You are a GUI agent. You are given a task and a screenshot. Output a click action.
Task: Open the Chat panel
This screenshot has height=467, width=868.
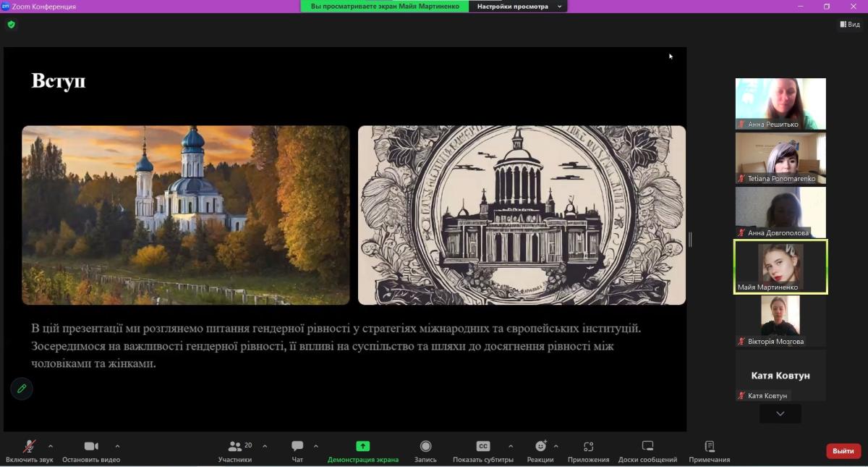coord(297,447)
